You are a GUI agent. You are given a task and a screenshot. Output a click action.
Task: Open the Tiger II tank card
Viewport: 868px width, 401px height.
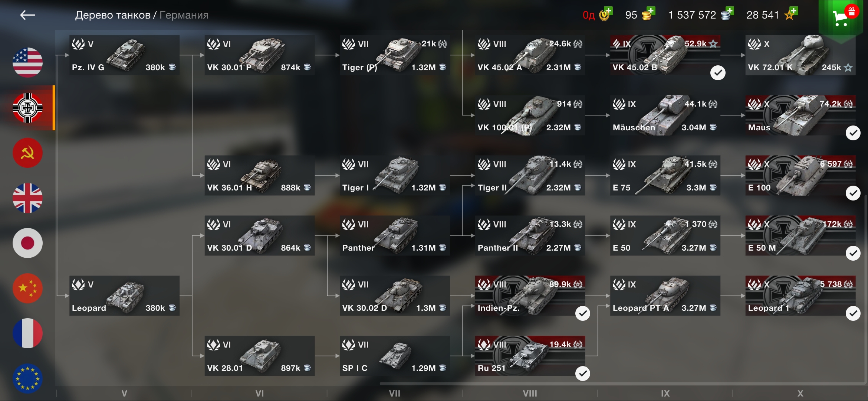[530, 176]
